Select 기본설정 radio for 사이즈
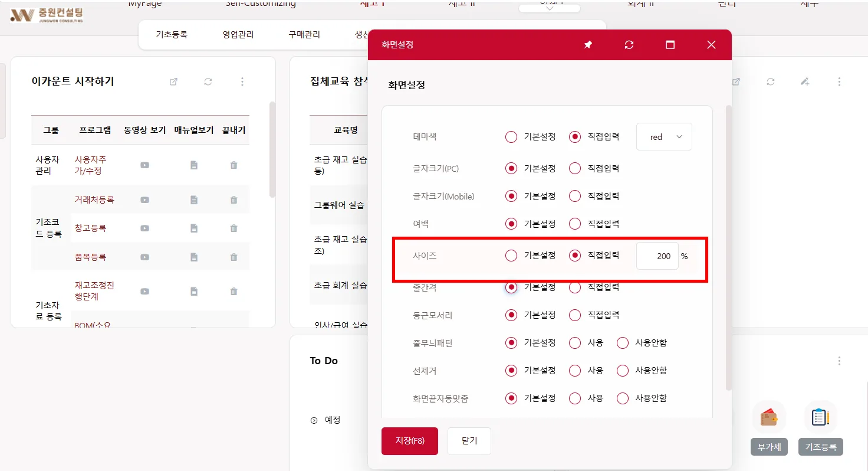 511,256
